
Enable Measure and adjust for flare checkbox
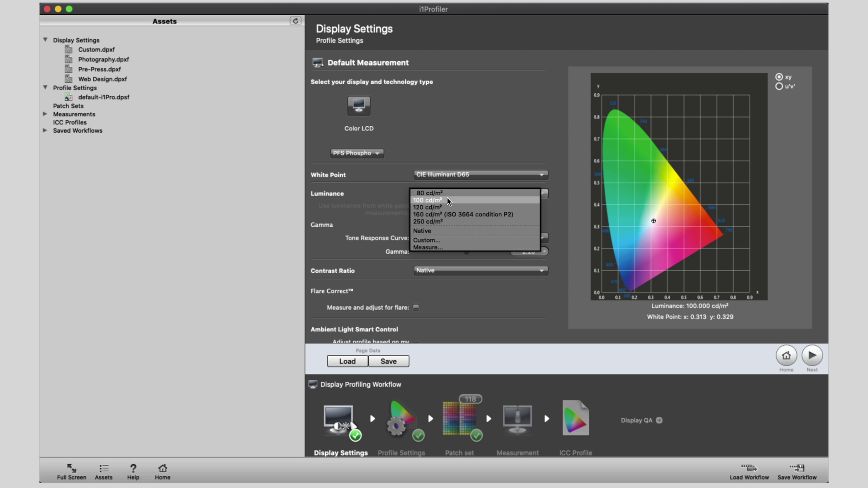click(416, 307)
